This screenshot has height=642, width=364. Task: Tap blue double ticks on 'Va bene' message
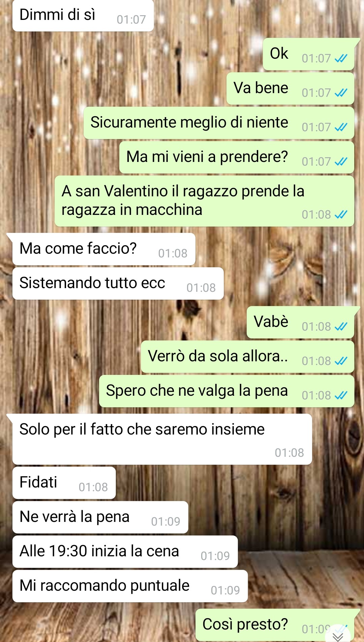(341, 93)
